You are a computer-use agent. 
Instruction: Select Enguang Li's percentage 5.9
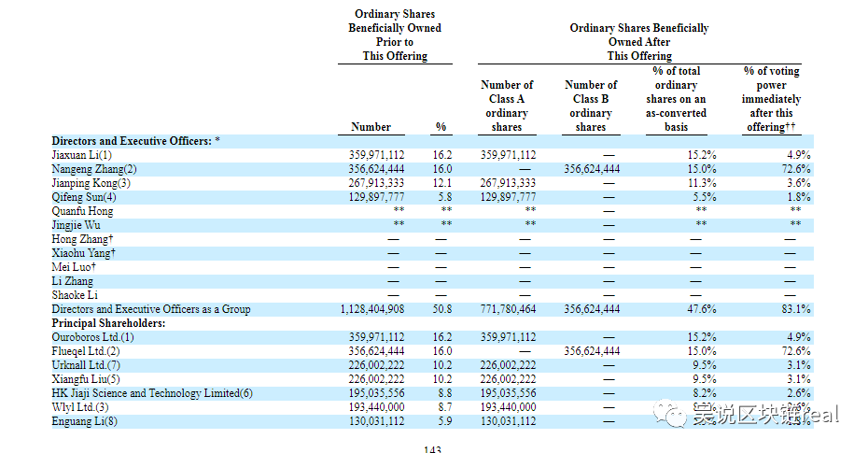pos(445,421)
